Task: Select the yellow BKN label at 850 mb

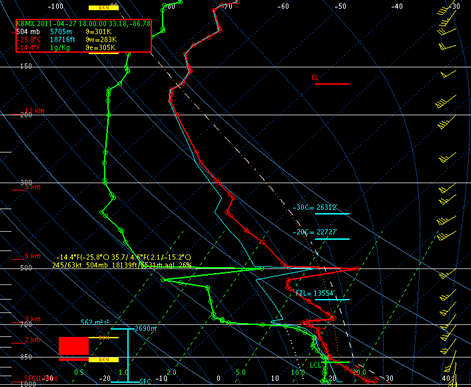Action: coord(104,360)
